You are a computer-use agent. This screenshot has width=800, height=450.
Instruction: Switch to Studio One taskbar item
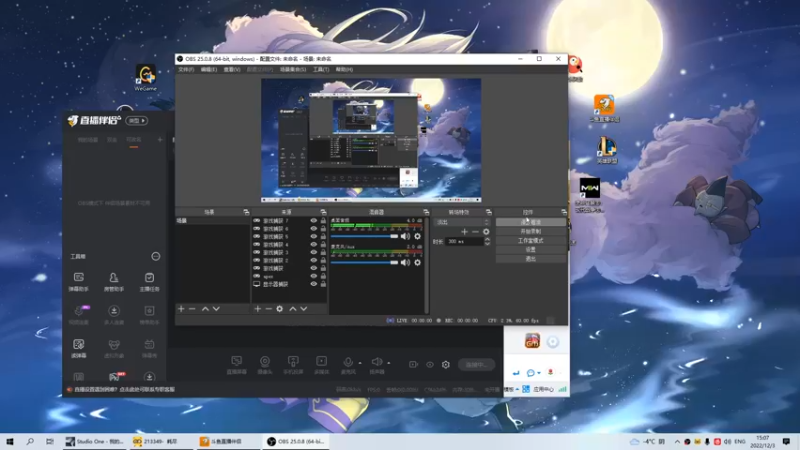pos(94,441)
